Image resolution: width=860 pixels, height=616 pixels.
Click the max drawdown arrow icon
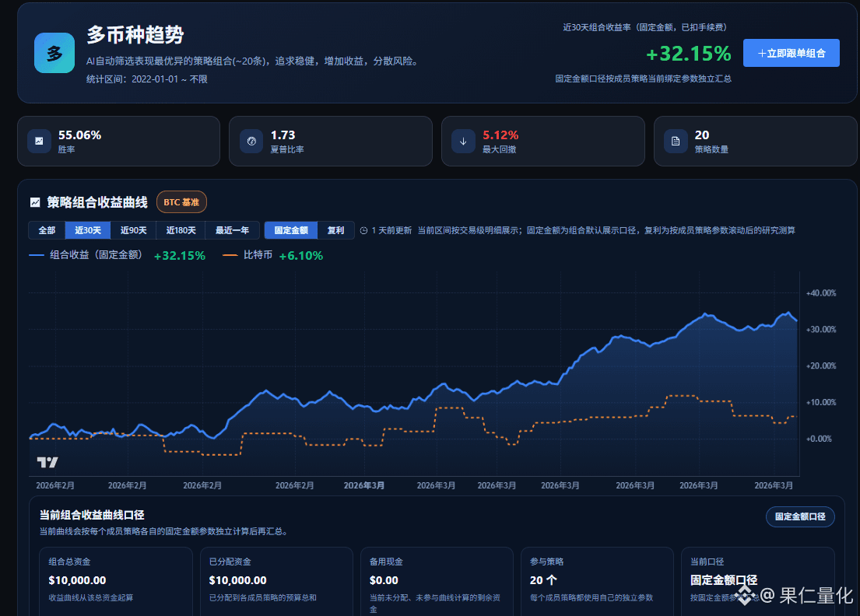464,141
